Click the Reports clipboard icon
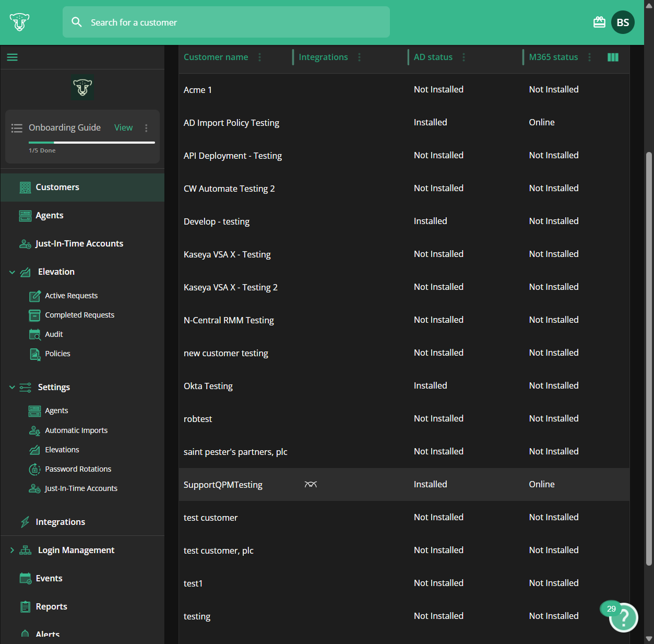The height and width of the screenshot is (644, 654). (25, 606)
